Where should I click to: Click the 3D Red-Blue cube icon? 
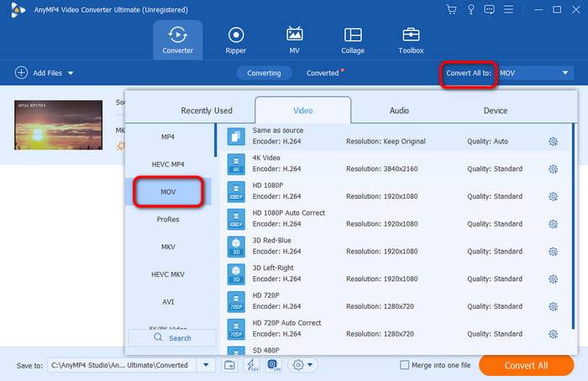[x=236, y=247]
